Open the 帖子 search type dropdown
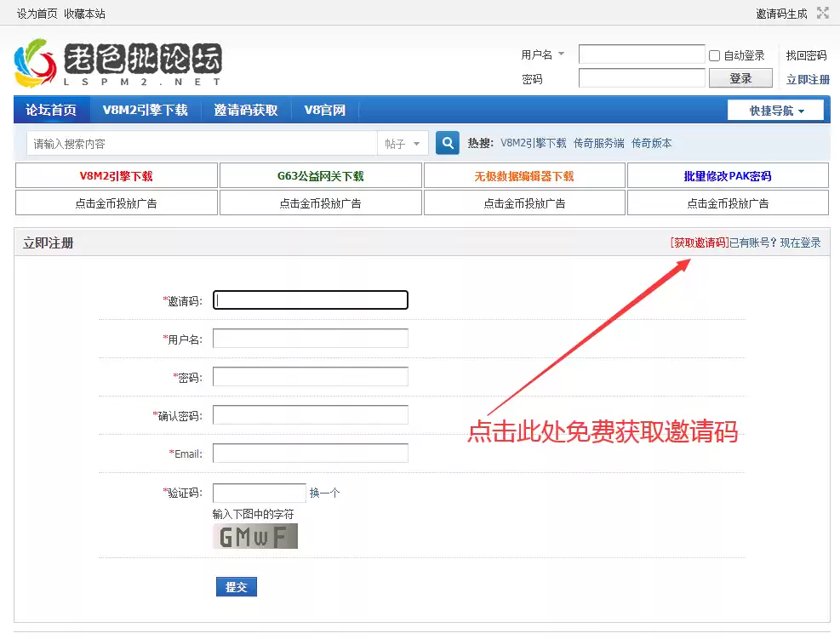This screenshot has width=840, height=639. [403, 143]
